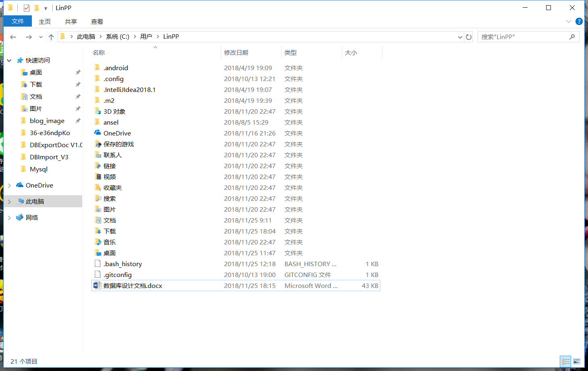Screen dimensions: 588x371
Task: Select the .config folder name
Action: click(x=113, y=79)
